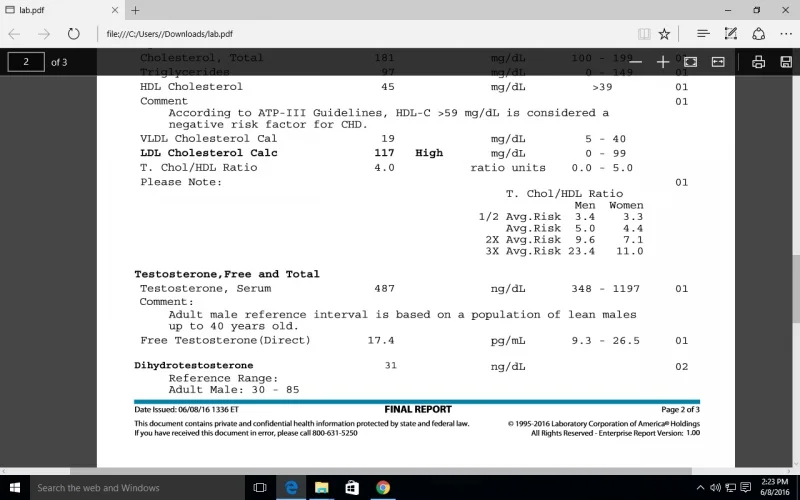Click the 'Please Note:' label
Screen dimensions: 800x500
click(181, 182)
